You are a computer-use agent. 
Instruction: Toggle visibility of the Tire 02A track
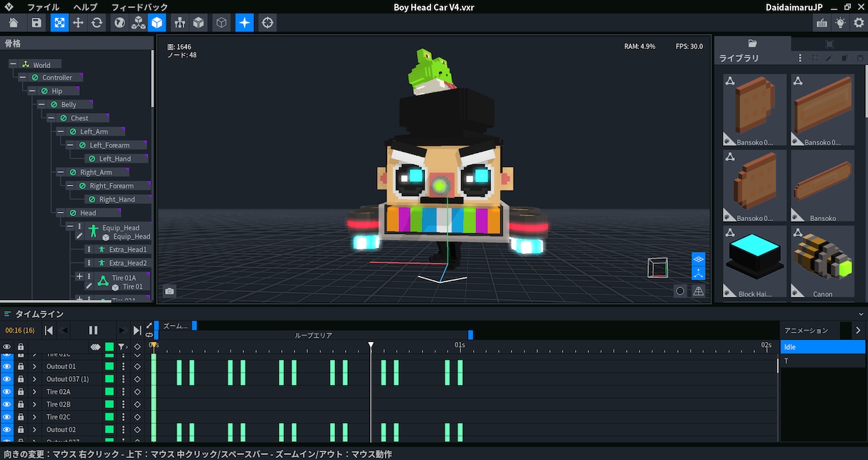[x=6, y=392]
